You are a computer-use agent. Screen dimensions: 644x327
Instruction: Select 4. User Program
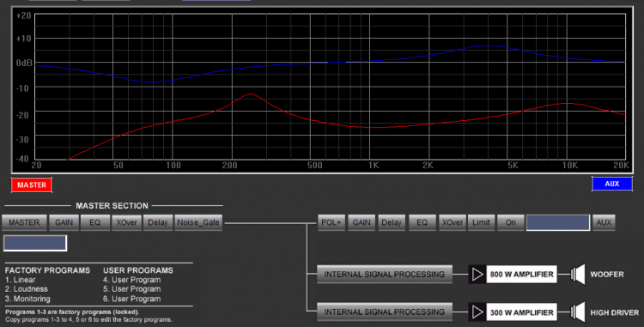(x=132, y=280)
